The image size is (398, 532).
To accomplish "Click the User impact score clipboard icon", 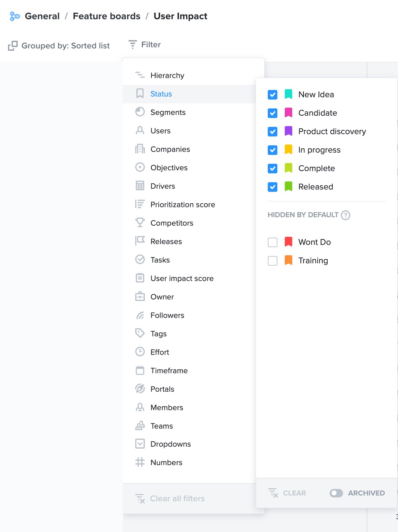I will pos(140,278).
